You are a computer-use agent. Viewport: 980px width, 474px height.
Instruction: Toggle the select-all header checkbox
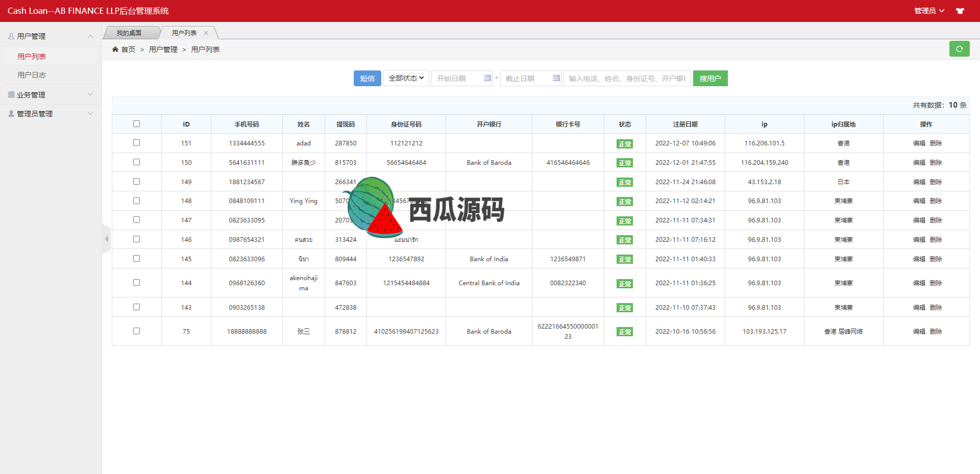pos(136,123)
